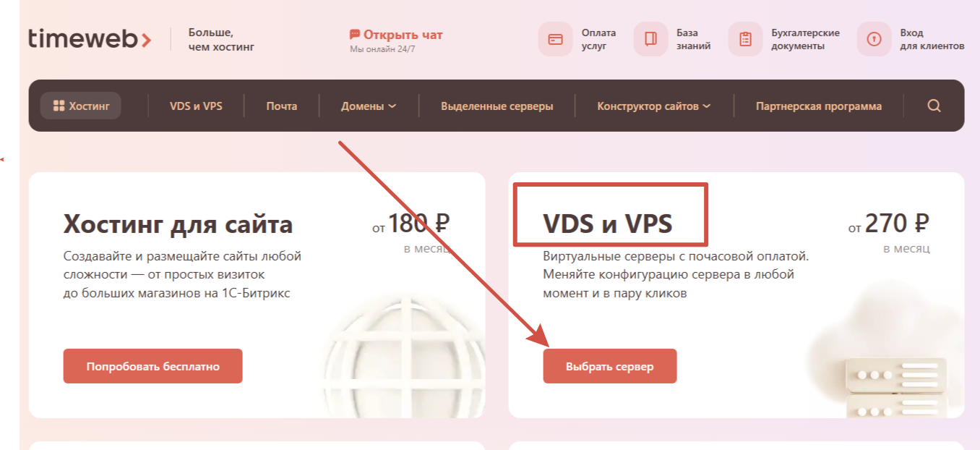Open the search magnifier icon in the navbar
The image size is (980, 450).
[x=934, y=106]
